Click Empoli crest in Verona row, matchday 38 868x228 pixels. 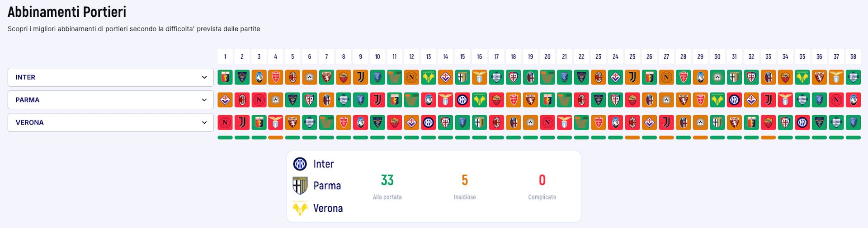click(x=853, y=122)
